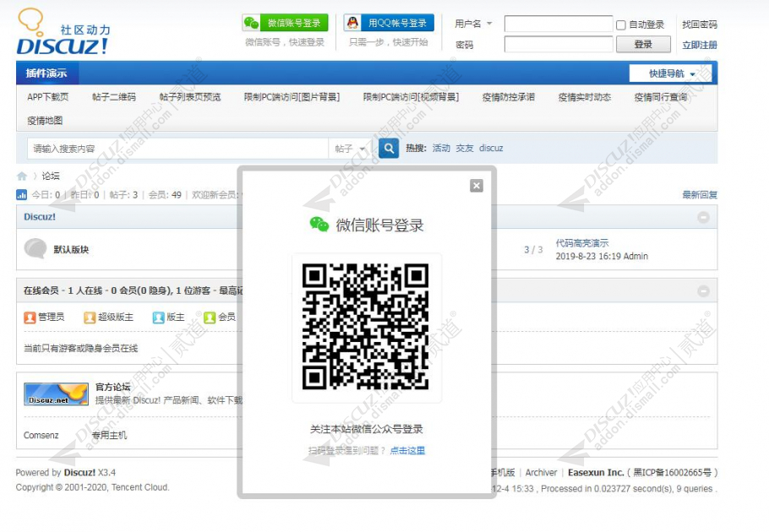Open the 最新回复 link

click(700, 195)
